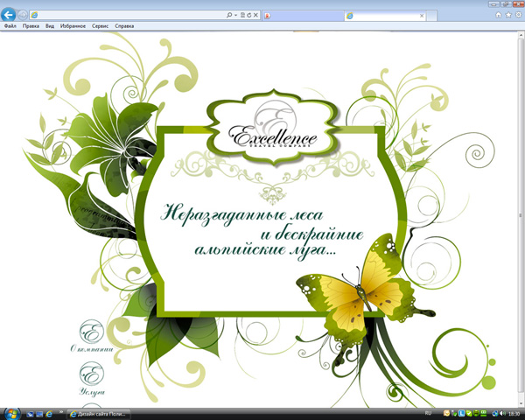Open the Файл menu

10,25
